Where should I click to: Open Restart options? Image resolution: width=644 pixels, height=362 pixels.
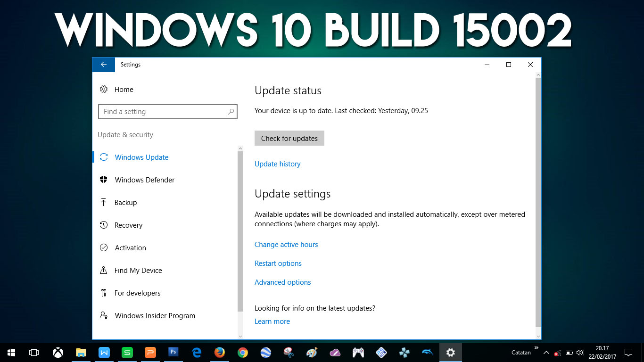click(x=278, y=263)
